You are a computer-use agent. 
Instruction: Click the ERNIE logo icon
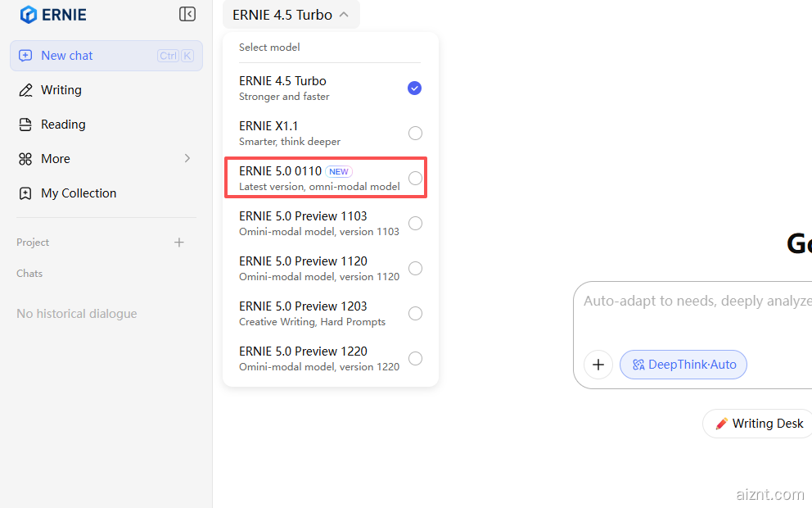coord(29,15)
